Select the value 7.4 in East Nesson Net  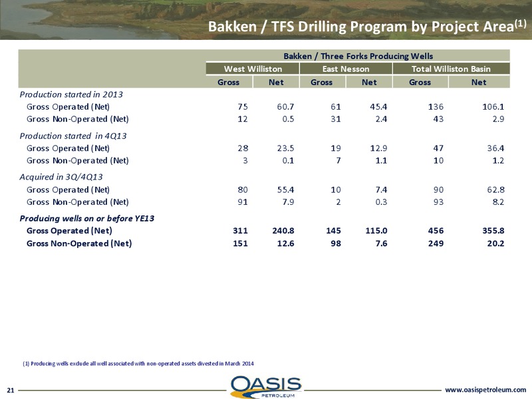click(x=381, y=190)
